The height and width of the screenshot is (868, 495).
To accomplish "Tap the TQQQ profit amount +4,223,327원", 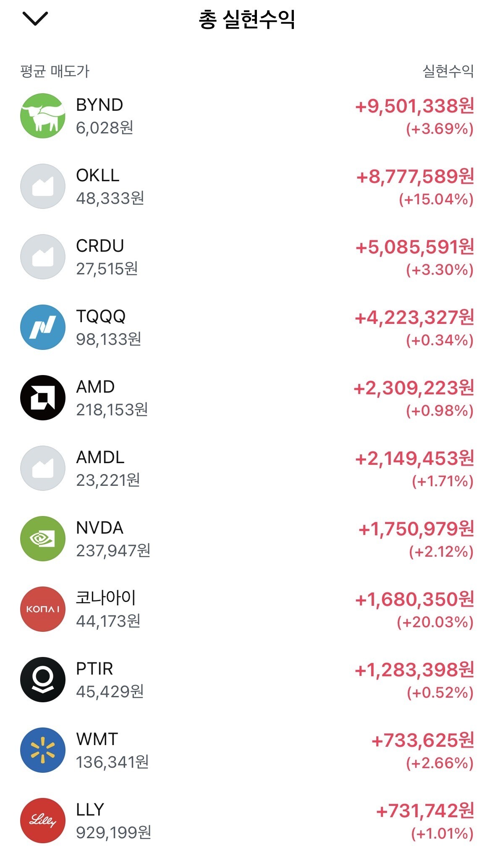I will [415, 318].
